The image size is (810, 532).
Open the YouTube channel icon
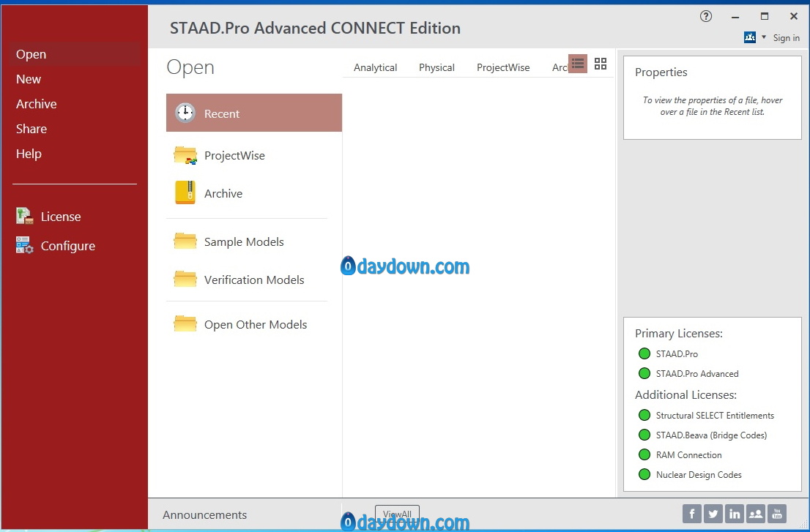pos(776,514)
